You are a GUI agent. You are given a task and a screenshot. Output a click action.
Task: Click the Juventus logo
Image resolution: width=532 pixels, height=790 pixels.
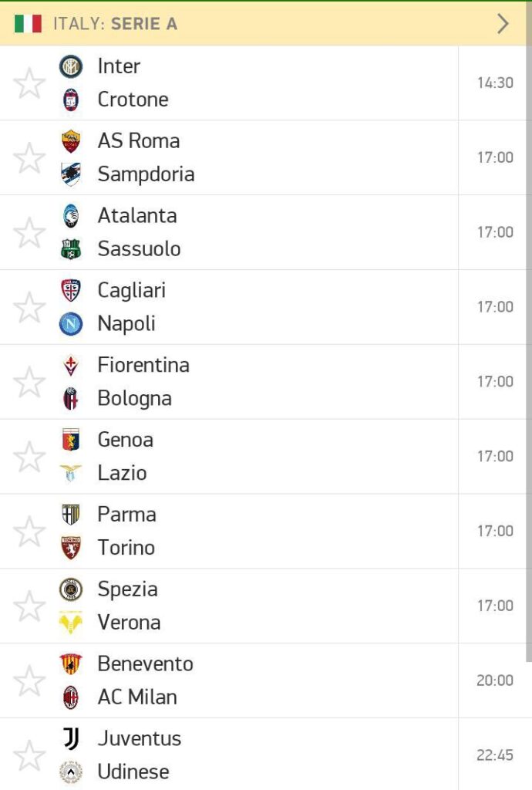coord(70,738)
